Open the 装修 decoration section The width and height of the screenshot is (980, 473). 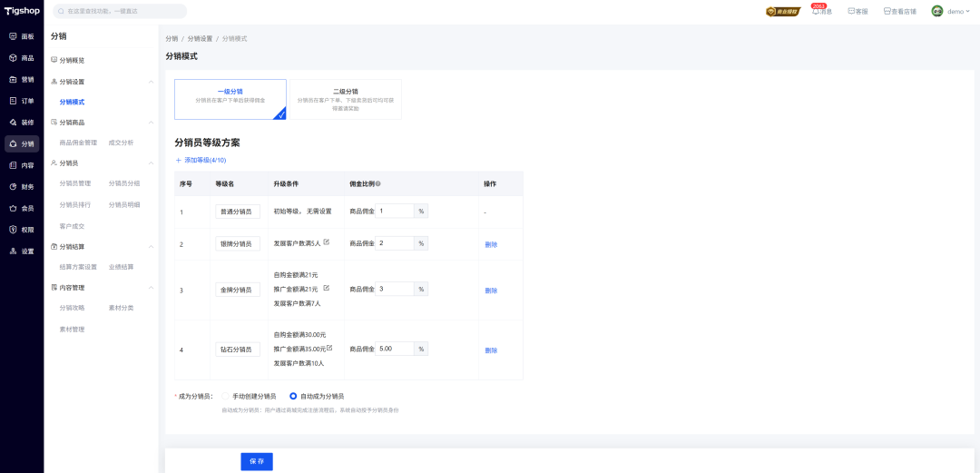coord(22,122)
